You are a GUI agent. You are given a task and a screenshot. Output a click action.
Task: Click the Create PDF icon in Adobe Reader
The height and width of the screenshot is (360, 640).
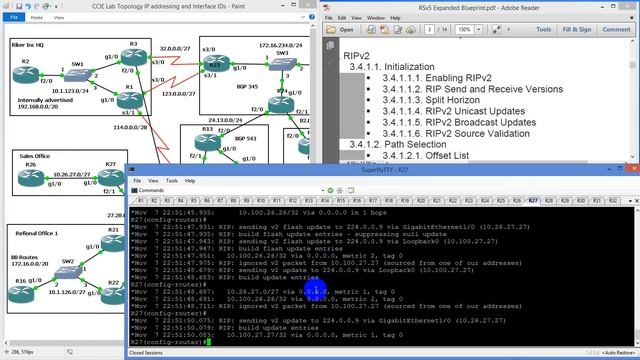click(384, 30)
